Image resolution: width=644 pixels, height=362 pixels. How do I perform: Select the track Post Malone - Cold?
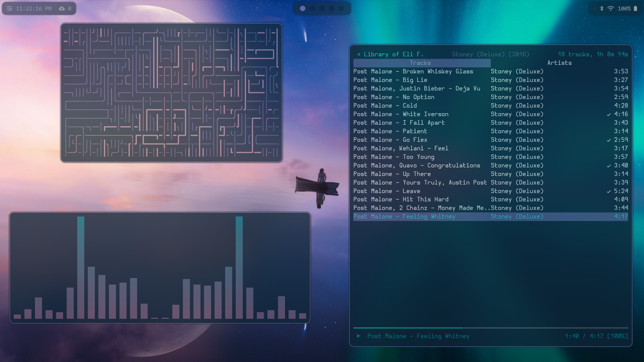click(x=385, y=106)
